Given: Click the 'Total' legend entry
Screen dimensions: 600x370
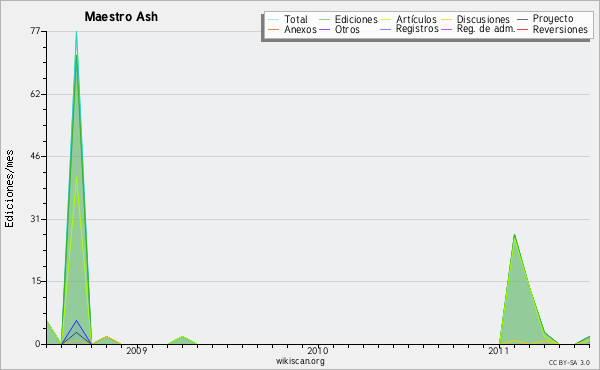Looking at the screenshot, I should pos(296,19).
